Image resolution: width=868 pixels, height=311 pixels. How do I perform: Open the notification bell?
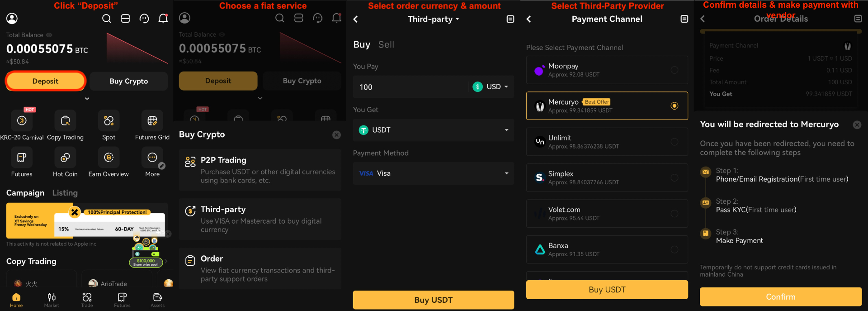tap(163, 19)
